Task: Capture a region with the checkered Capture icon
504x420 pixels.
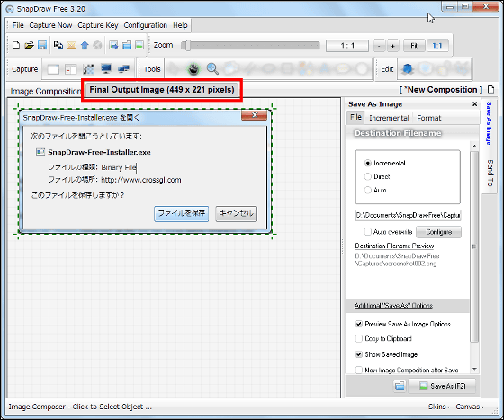Action: click(88, 69)
